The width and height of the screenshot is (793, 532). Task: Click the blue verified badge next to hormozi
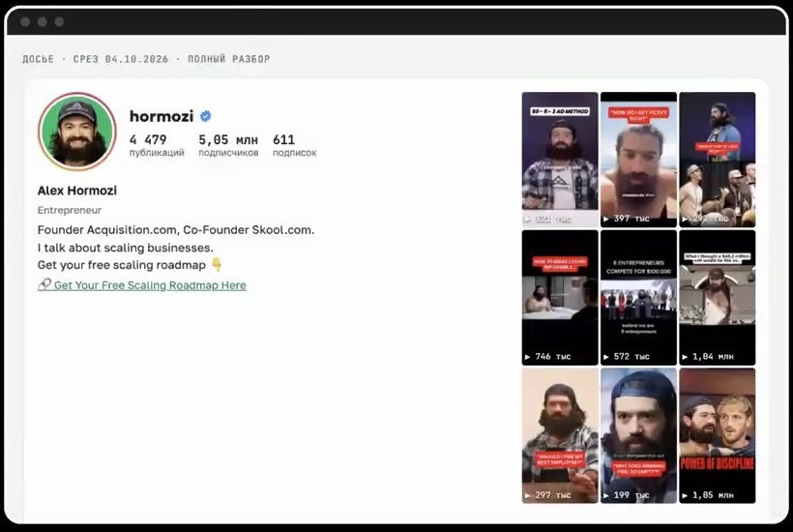coord(205,116)
